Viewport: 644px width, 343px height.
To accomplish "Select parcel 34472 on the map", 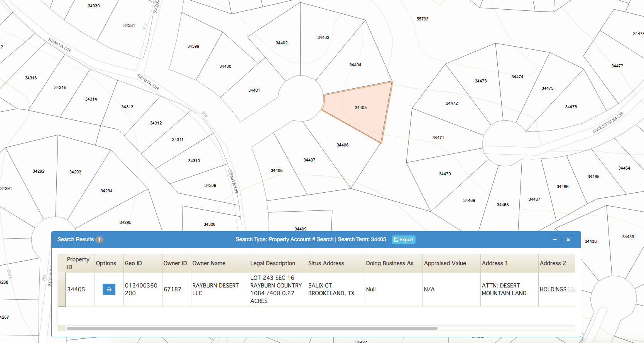I will pyautogui.click(x=452, y=103).
